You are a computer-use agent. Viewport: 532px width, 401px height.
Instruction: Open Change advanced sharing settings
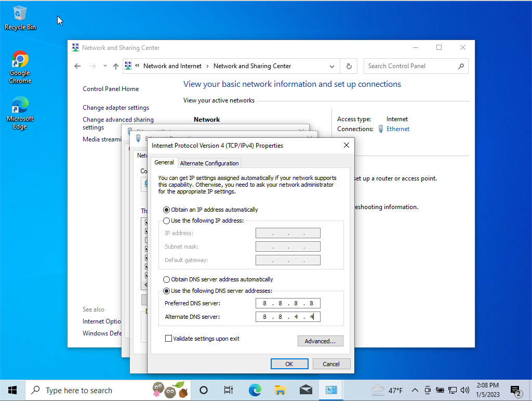point(118,124)
